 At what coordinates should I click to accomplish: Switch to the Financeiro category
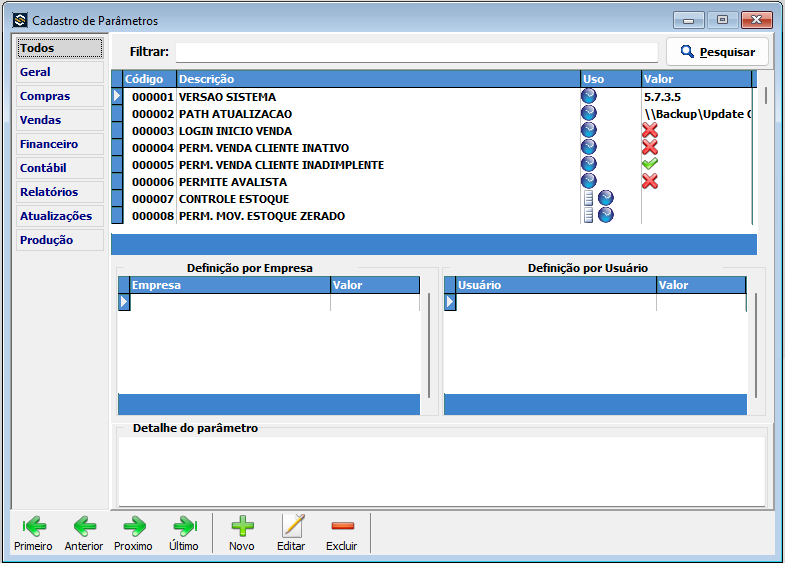point(59,144)
